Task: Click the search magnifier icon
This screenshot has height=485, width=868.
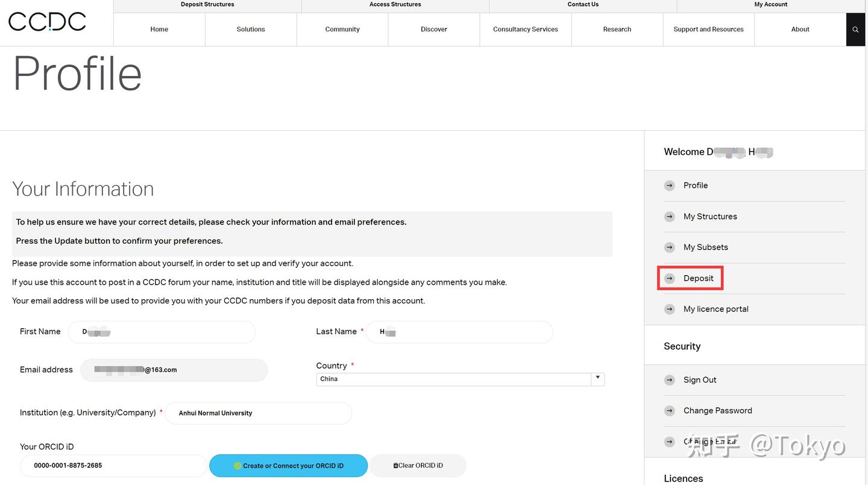Action: (x=855, y=30)
